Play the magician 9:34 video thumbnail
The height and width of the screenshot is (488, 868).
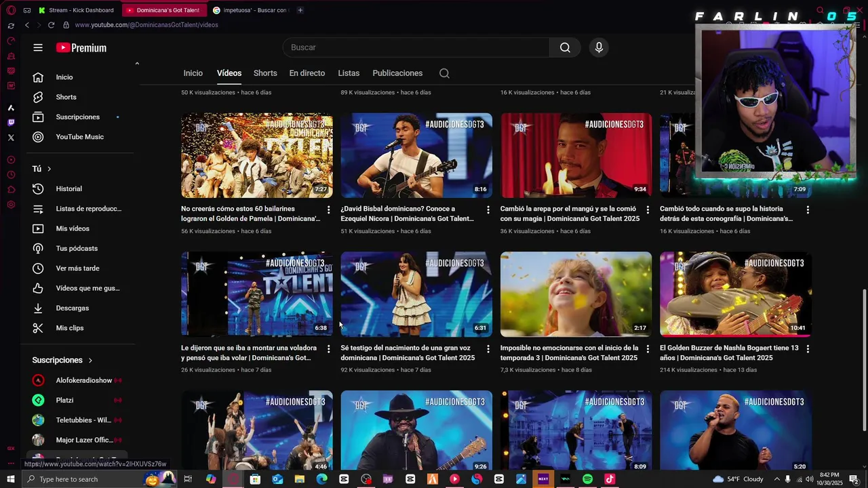pyautogui.click(x=576, y=155)
